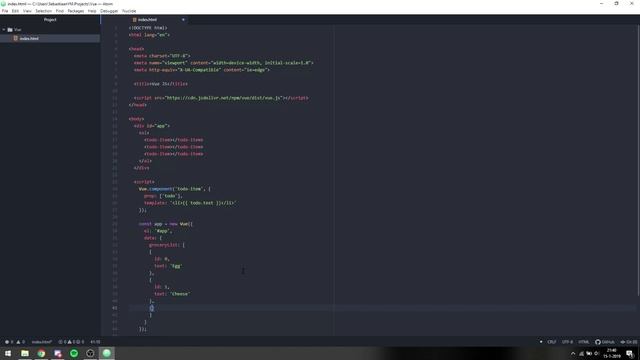Open the Packages menu

(x=76, y=11)
